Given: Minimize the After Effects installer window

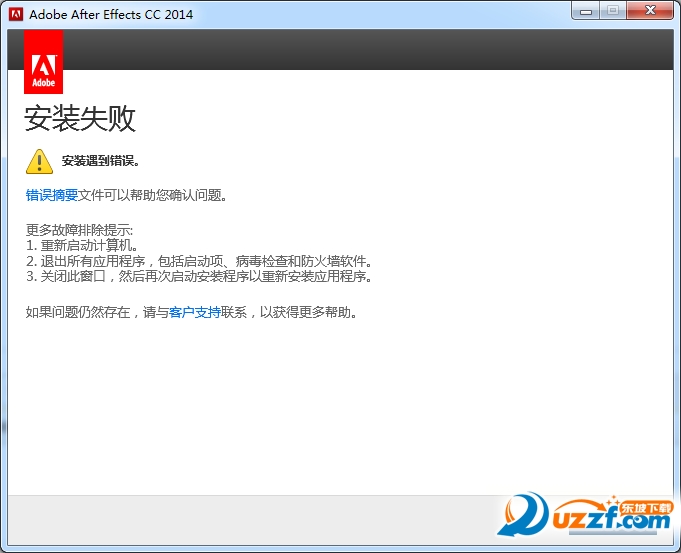Looking at the screenshot, I should tap(586, 11).
